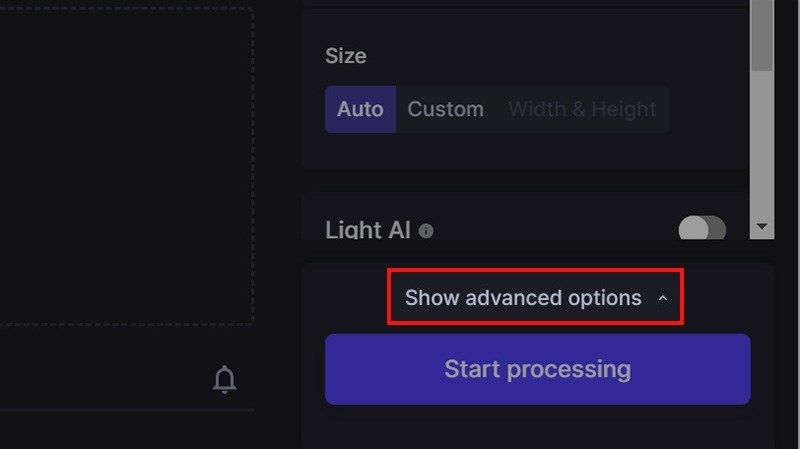Click the scrollbar track below the thumb
Image resolution: width=800 pixels, height=449 pixels.
(x=762, y=143)
